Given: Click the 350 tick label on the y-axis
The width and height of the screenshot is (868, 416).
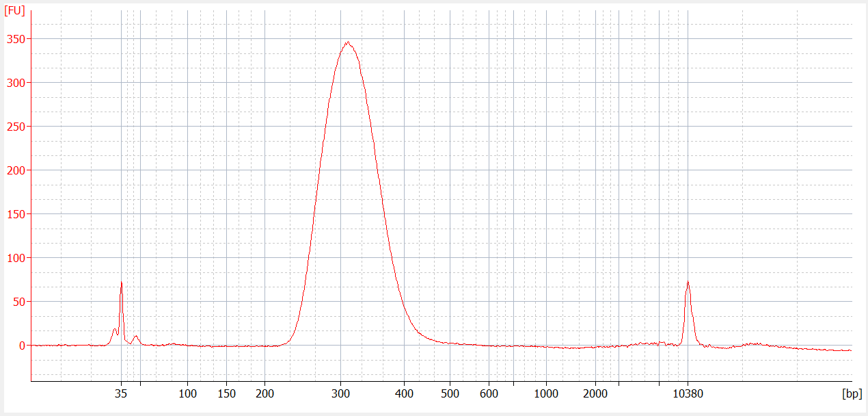Looking at the screenshot, I should [15, 39].
